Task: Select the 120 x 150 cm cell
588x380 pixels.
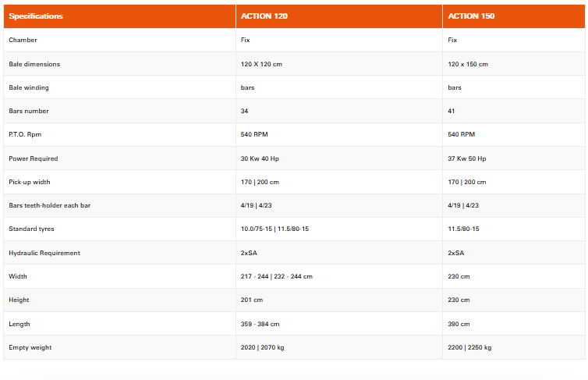Action: click(468, 64)
